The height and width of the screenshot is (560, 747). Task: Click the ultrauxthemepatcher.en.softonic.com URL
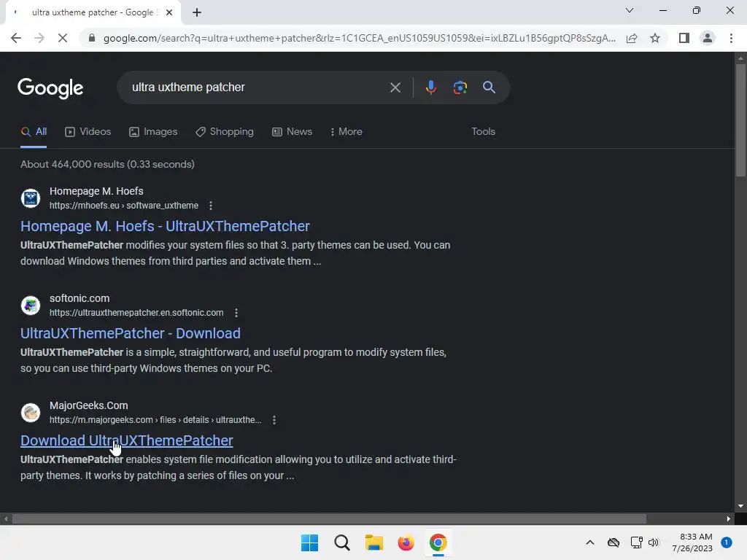(136, 313)
